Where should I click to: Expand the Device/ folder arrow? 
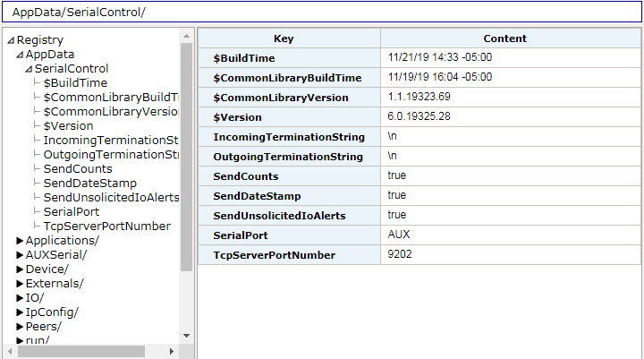click(20, 269)
